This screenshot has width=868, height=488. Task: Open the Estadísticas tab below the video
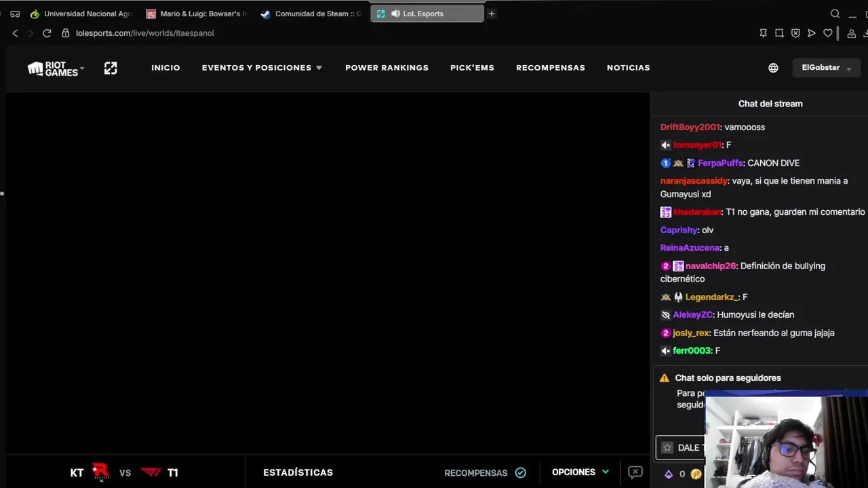point(298,472)
